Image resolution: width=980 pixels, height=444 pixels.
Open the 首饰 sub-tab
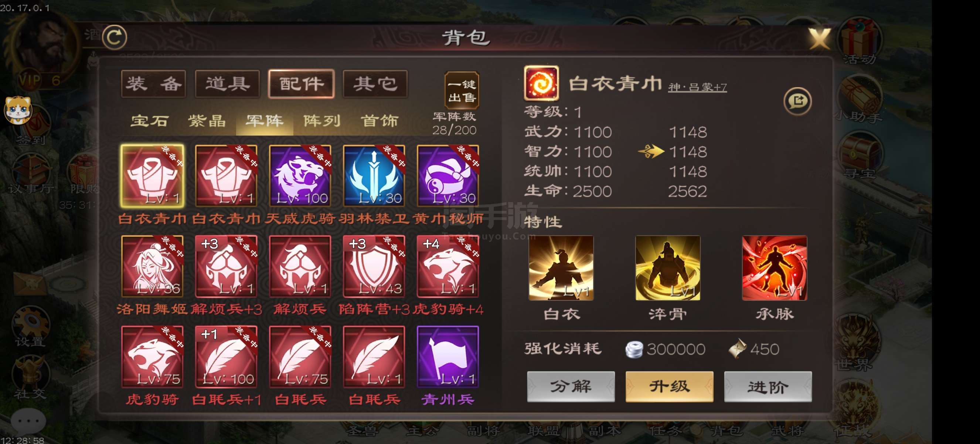pyautogui.click(x=379, y=121)
